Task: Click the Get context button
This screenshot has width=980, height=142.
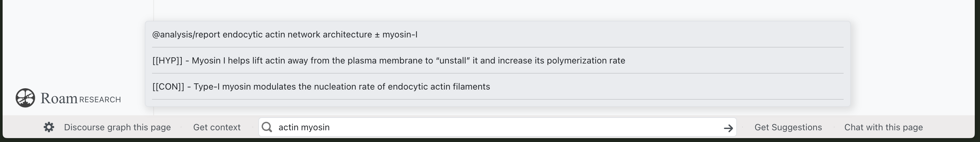Action: (x=217, y=127)
